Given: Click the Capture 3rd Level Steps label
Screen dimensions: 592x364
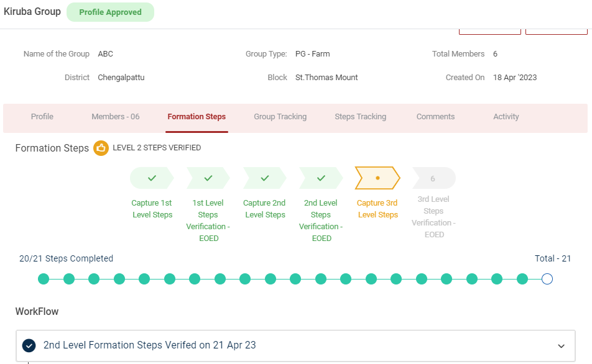Looking at the screenshot, I should (x=377, y=209).
